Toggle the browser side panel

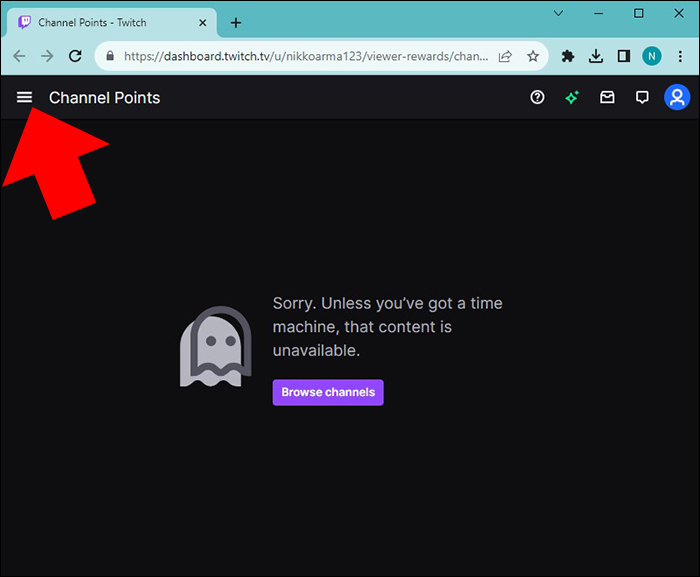click(624, 56)
